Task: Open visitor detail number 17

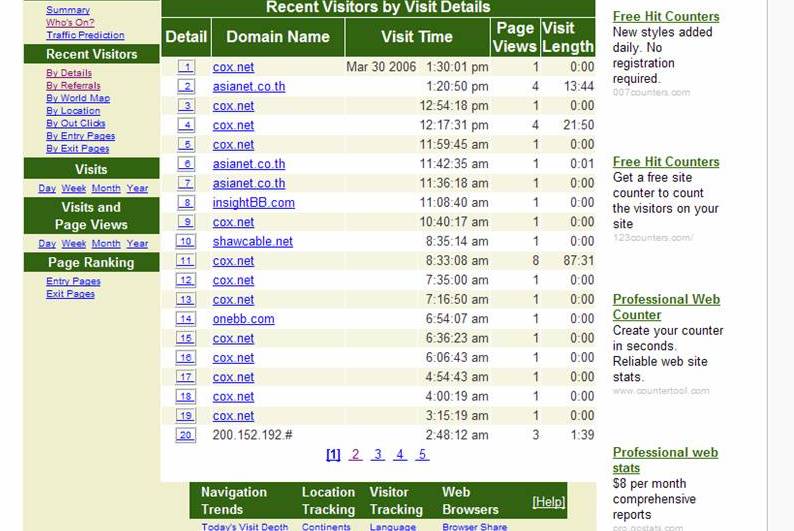Action: [x=185, y=377]
